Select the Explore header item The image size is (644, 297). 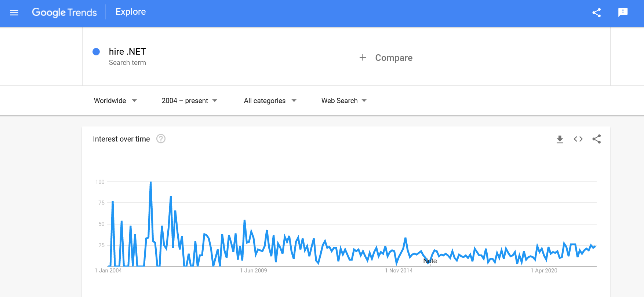click(x=131, y=12)
